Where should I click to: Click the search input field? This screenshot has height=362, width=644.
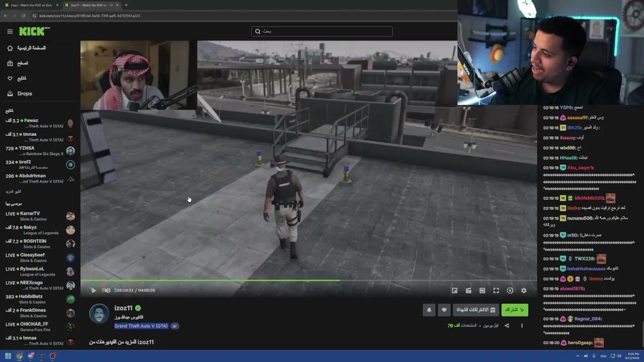point(322,31)
